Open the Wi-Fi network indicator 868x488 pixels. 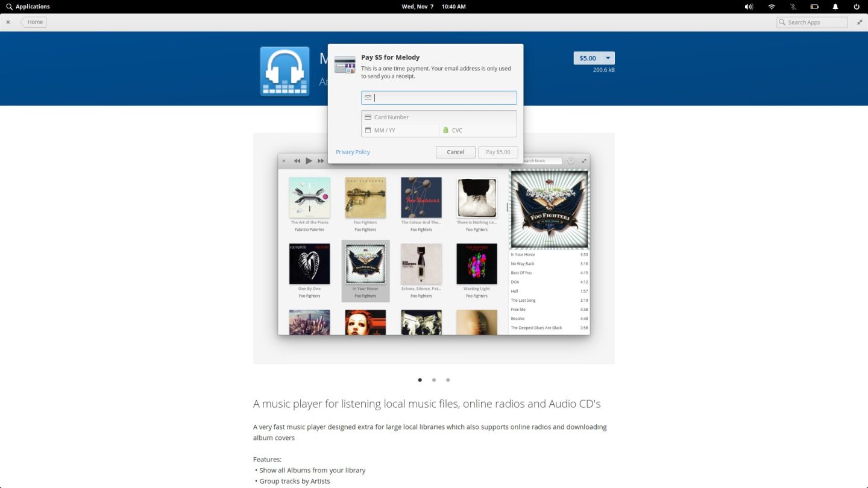click(x=772, y=7)
